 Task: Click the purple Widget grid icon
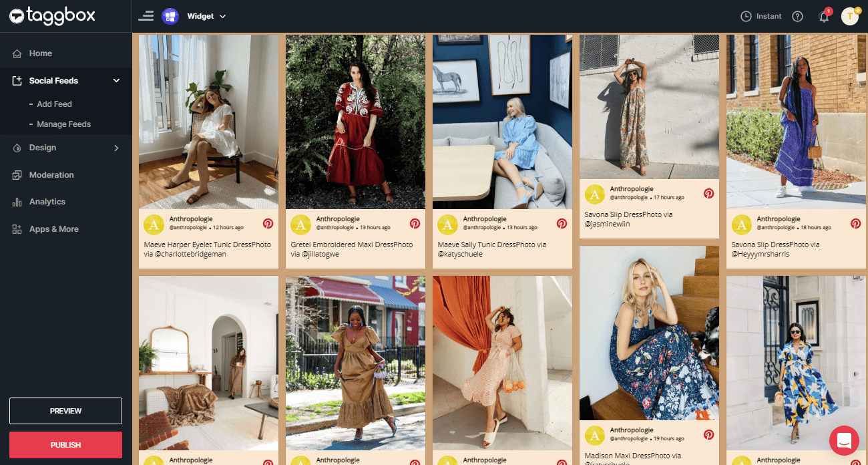(170, 16)
